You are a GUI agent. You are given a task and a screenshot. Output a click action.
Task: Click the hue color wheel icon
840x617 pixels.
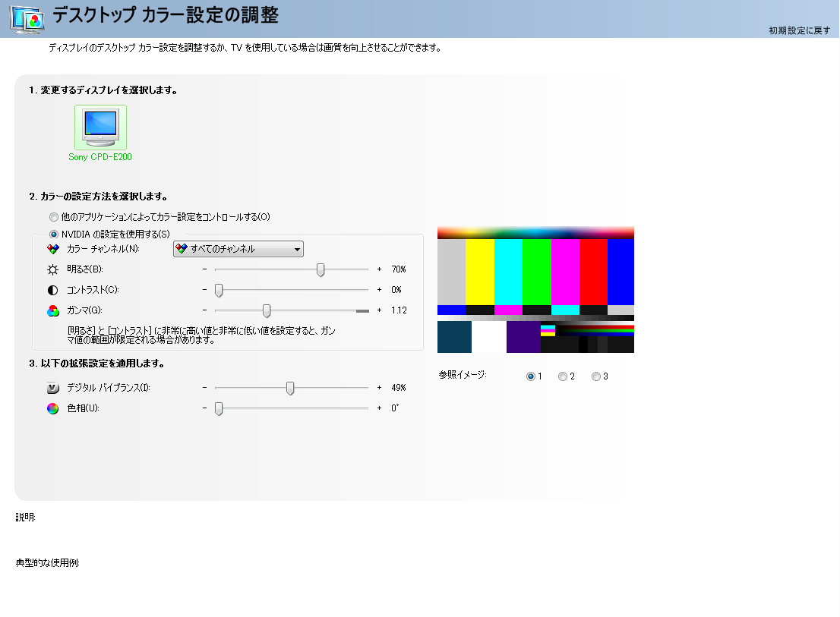(x=52, y=408)
